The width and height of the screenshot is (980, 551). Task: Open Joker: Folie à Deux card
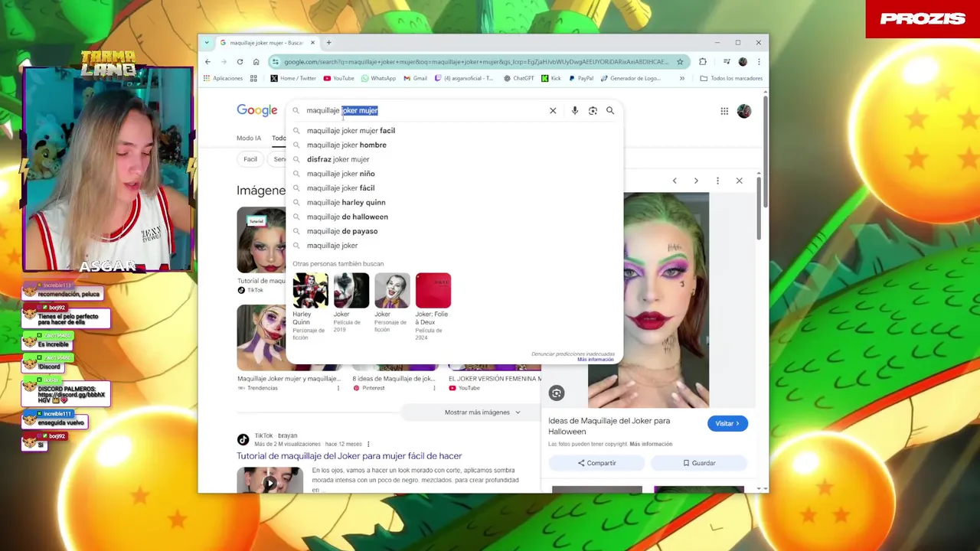(x=433, y=306)
